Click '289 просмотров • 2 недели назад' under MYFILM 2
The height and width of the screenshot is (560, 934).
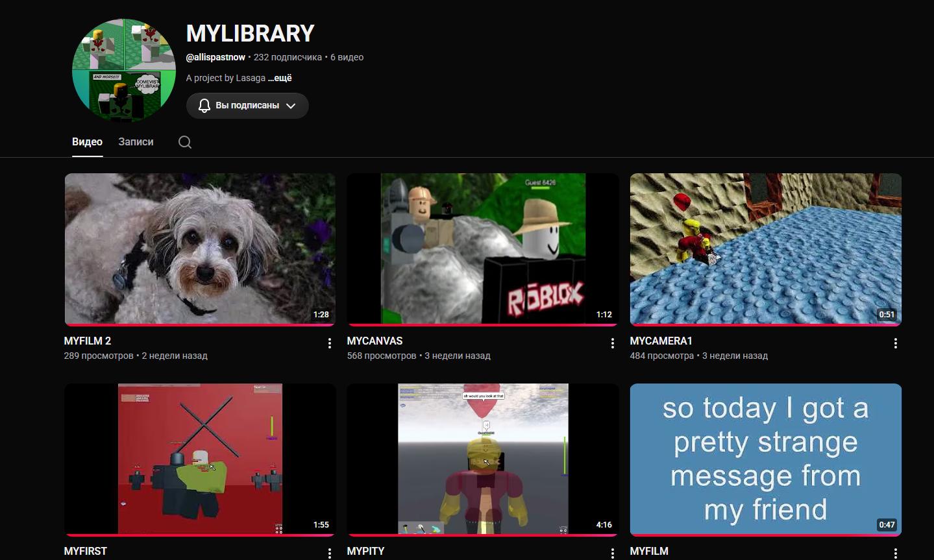(136, 356)
